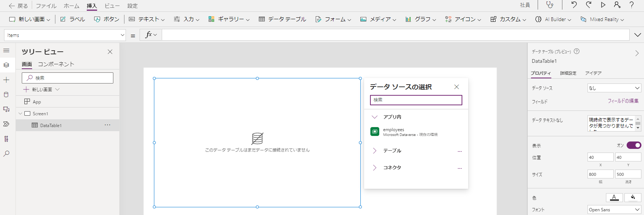Open the Search icon in left rail
644x215 pixels.
click(6, 154)
